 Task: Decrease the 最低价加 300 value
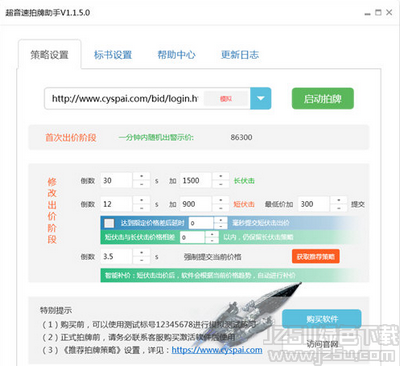(x=339, y=208)
